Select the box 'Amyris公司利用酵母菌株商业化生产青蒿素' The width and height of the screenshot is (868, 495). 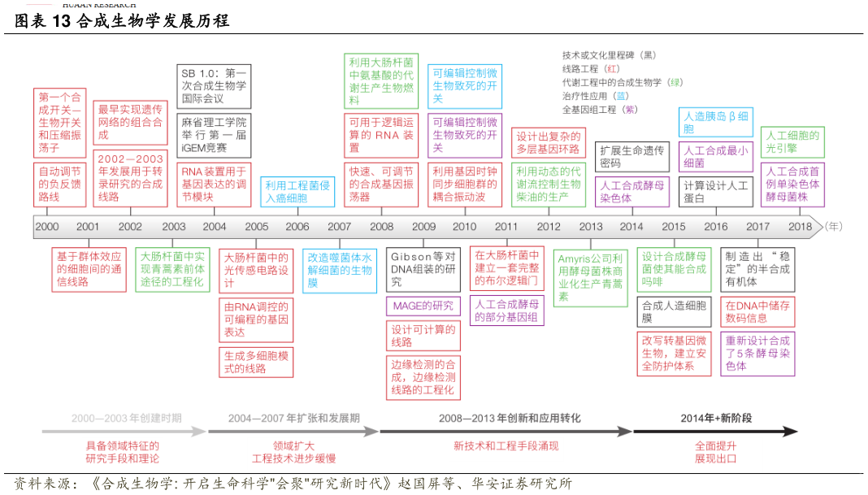tap(591, 278)
